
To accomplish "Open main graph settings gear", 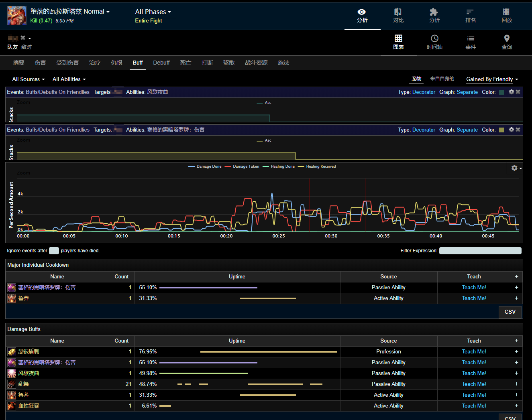I will 515,168.
